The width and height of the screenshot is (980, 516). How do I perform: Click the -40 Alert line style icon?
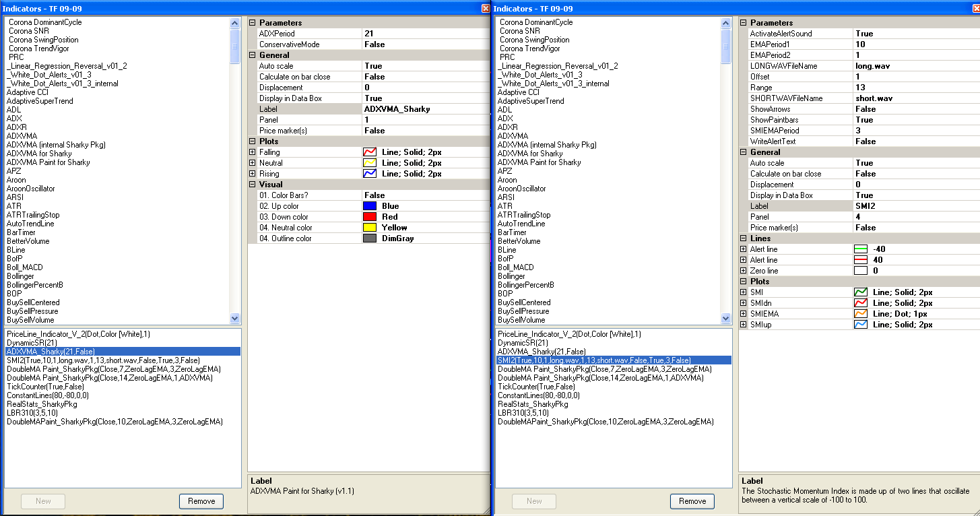[860, 249]
